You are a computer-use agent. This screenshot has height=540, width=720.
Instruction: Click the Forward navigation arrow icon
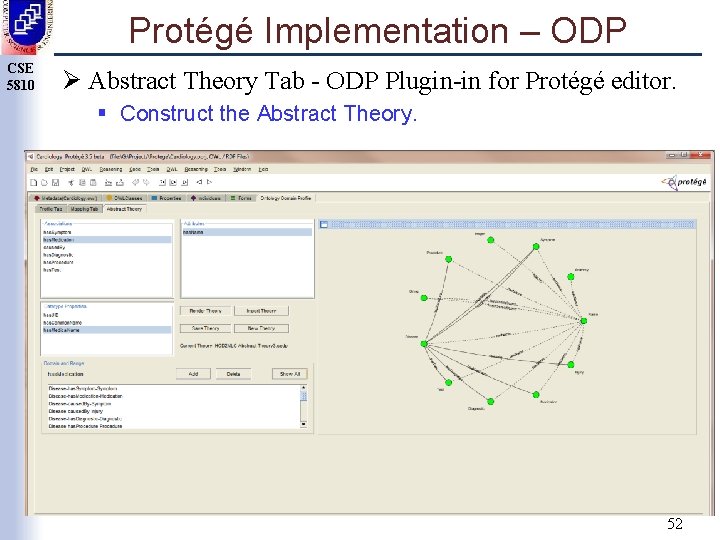point(209,182)
